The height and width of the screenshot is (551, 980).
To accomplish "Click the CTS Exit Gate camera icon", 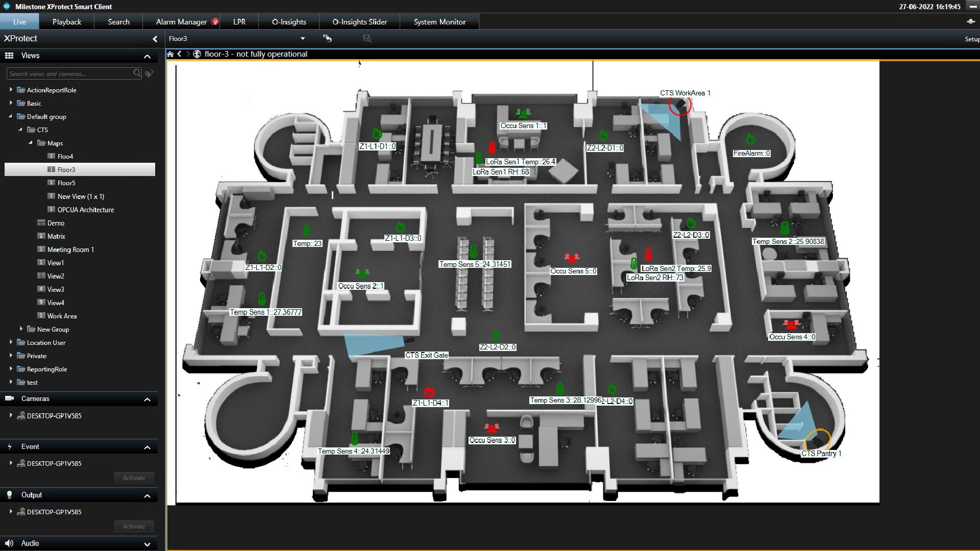I will point(409,340).
